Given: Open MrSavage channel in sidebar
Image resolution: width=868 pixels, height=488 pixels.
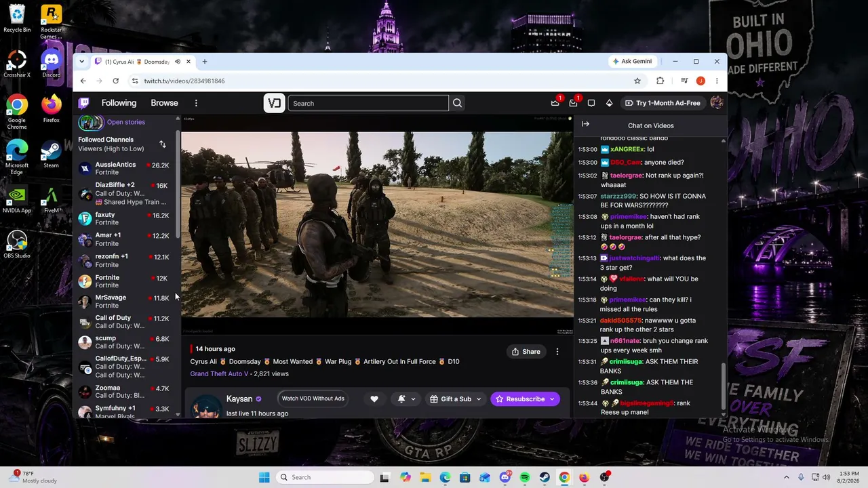Looking at the screenshot, I should coord(125,301).
